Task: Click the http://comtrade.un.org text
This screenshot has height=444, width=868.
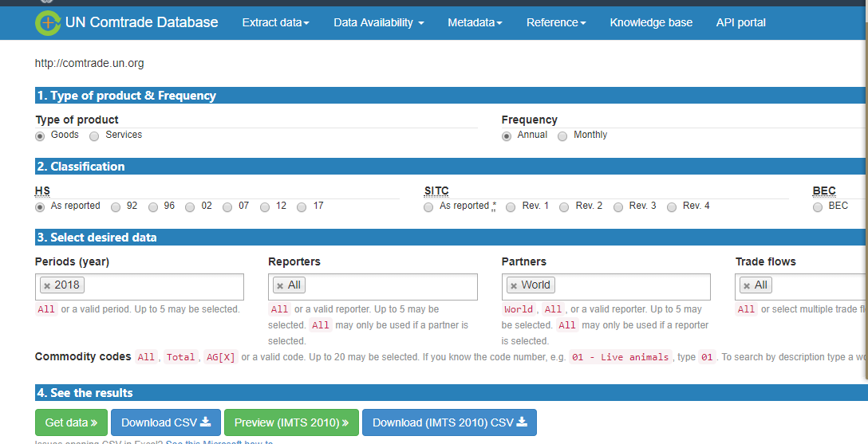Action: click(89, 64)
